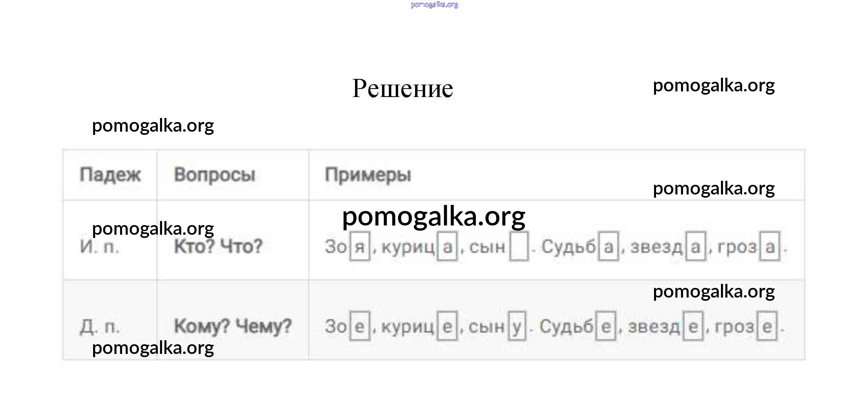The width and height of the screenshot is (868, 395).
Task: Click the Д. п. case cell
Action: tap(100, 326)
